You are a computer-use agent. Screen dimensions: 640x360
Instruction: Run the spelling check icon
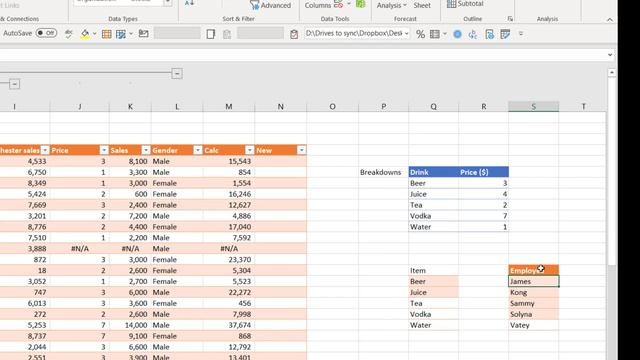(69, 34)
